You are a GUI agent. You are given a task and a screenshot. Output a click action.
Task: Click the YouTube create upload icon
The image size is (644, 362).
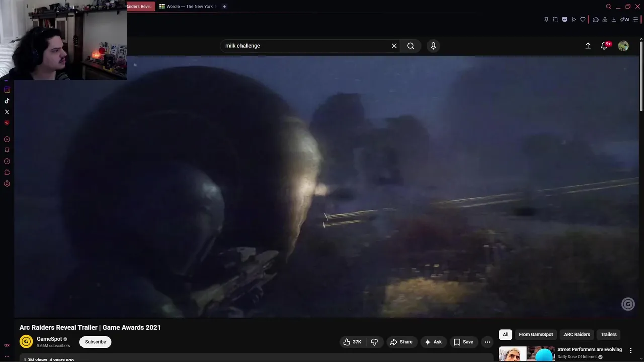coord(588,46)
